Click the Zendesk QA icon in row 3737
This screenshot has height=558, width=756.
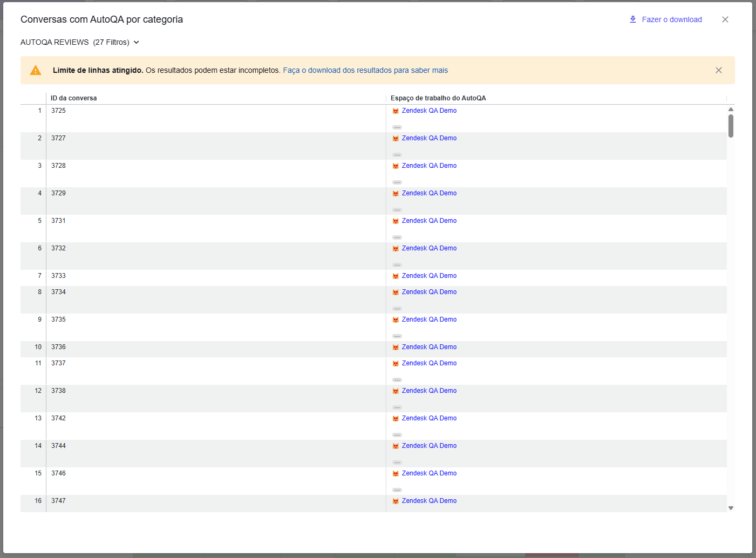(x=396, y=363)
